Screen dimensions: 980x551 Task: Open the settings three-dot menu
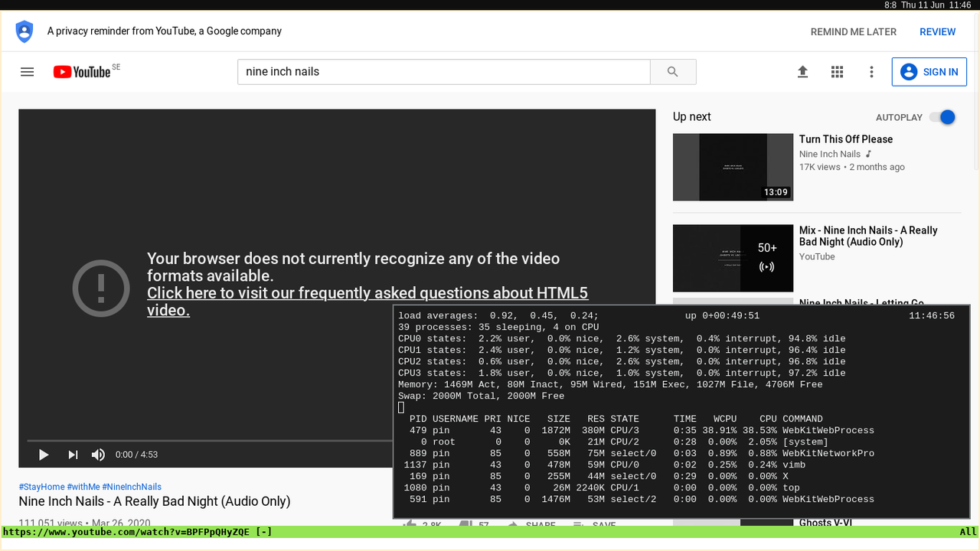(x=871, y=72)
